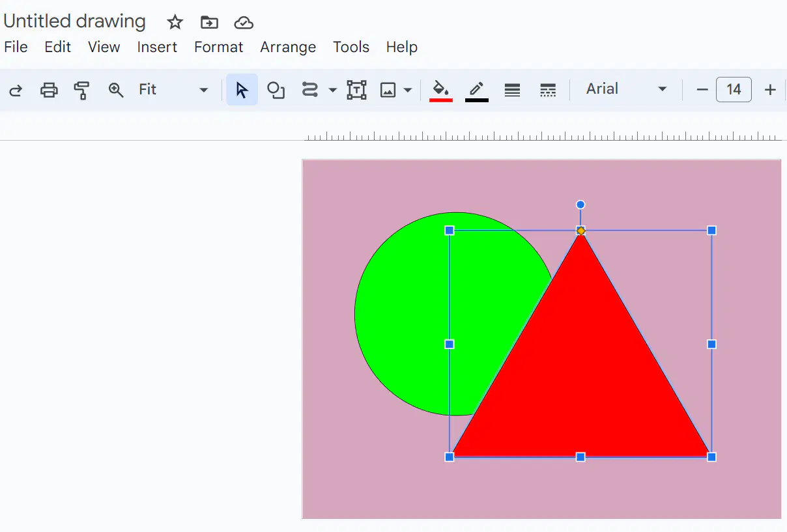Open the Border weight menu
The height and width of the screenshot is (532, 787).
[513, 90]
